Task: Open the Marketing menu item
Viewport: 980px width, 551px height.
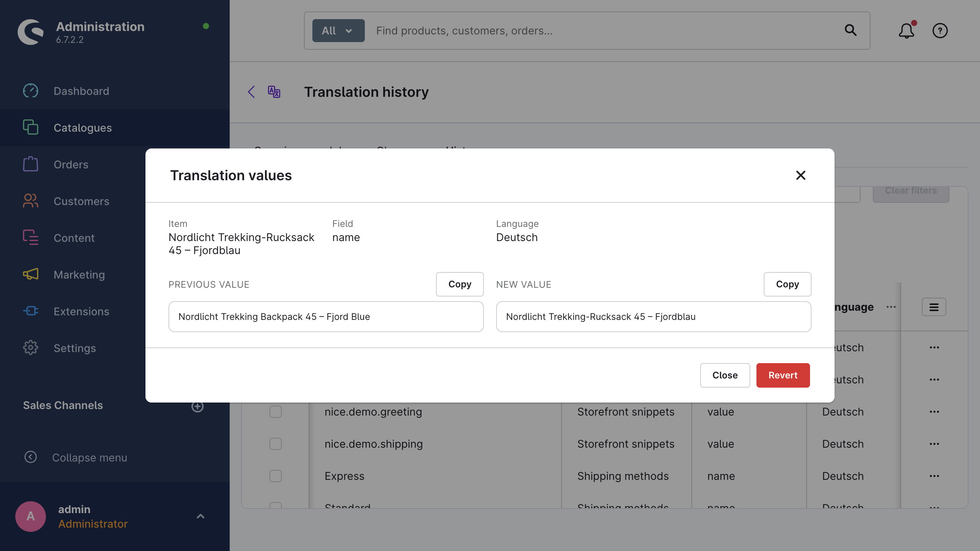Action: point(73,275)
